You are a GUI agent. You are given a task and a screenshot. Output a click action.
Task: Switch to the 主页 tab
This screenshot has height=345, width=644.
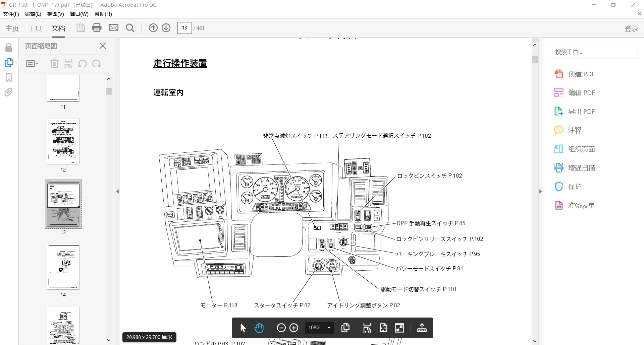pos(12,28)
